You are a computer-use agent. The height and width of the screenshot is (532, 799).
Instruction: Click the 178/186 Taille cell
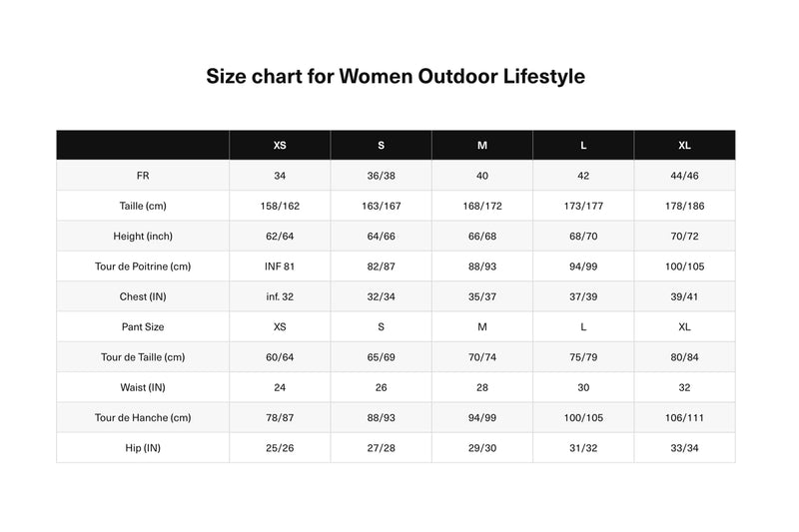(684, 206)
